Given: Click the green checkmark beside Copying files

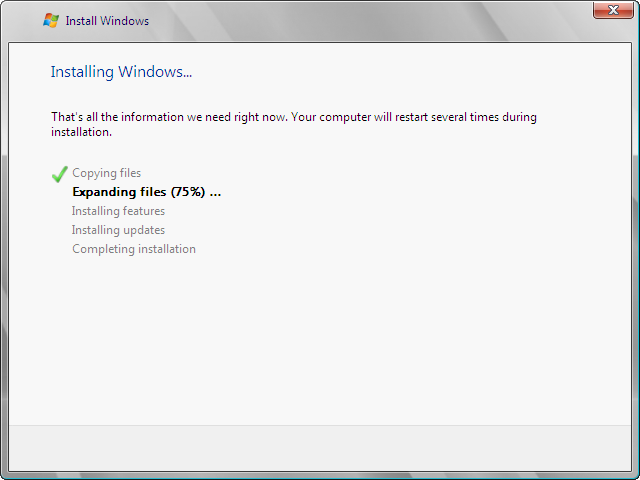Looking at the screenshot, I should point(60,174).
